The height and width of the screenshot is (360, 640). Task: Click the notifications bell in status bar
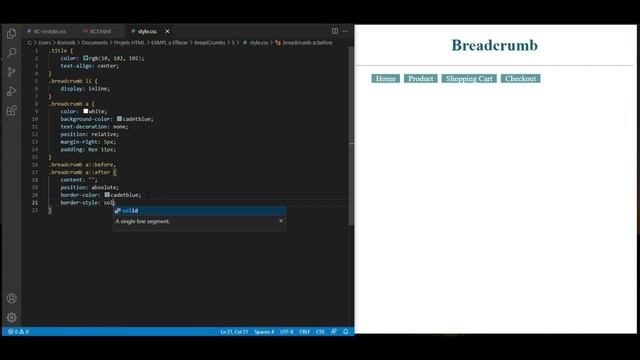coord(346,331)
